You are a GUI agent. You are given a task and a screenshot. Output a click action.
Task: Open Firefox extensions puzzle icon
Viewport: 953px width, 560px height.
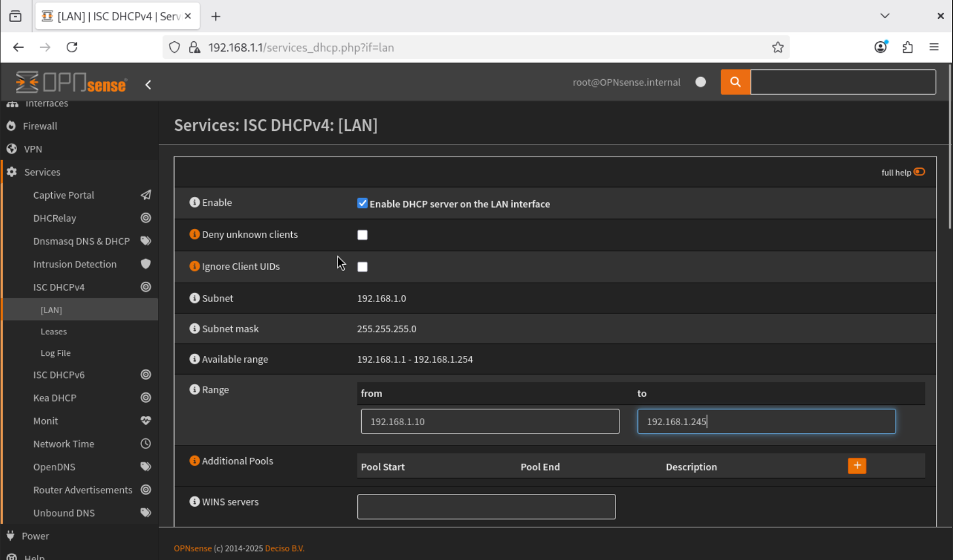pyautogui.click(x=907, y=47)
